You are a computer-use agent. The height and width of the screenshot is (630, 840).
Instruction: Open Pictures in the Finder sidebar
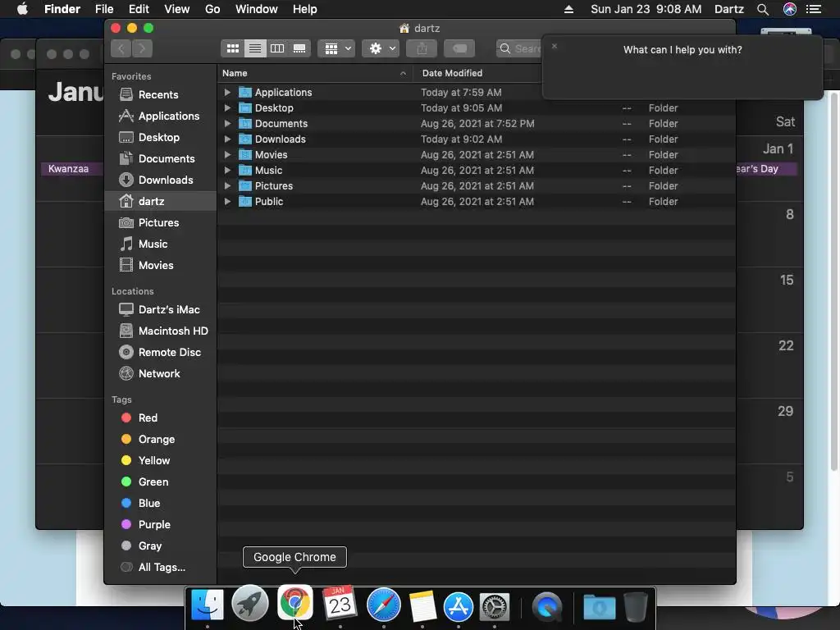pyautogui.click(x=160, y=223)
